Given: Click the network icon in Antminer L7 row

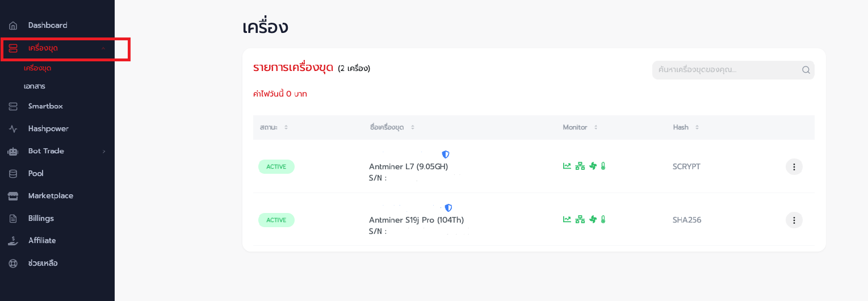Looking at the screenshot, I should [580, 166].
